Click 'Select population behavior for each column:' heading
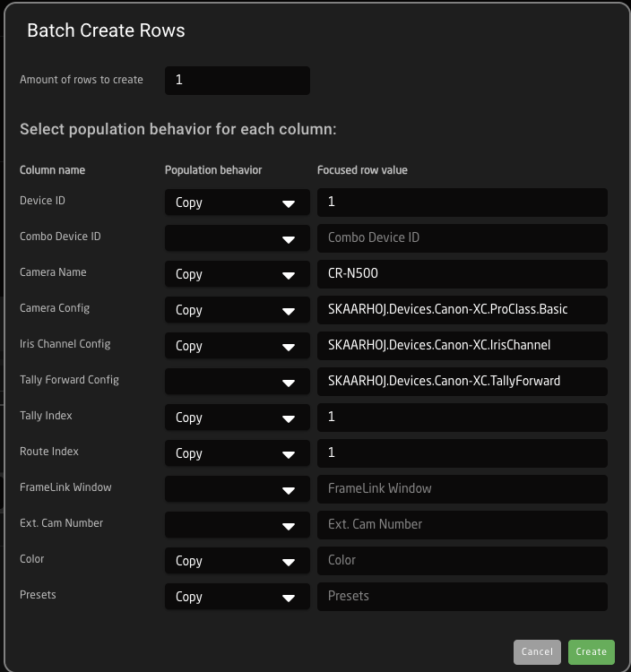This screenshot has height=672, width=631. pos(177,129)
